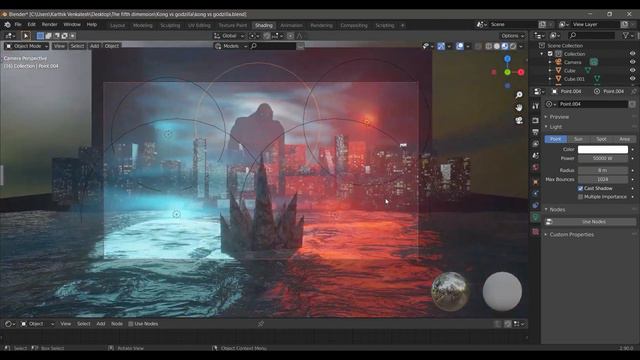Screen dimensions: 640x360
Task: Open the Tool properties tab icon
Action: [x=536, y=107]
